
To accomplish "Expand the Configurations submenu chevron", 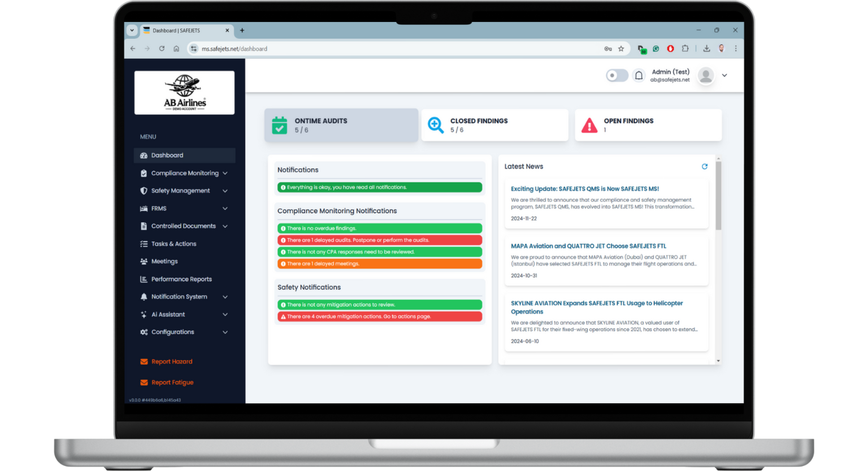I will coord(225,332).
